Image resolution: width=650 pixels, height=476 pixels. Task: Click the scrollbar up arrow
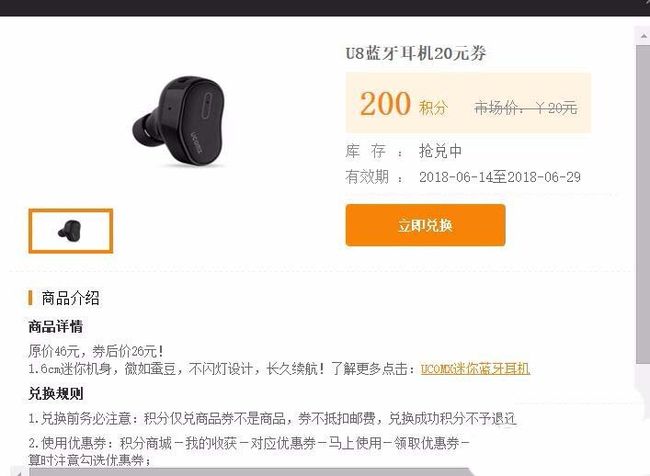(x=643, y=36)
